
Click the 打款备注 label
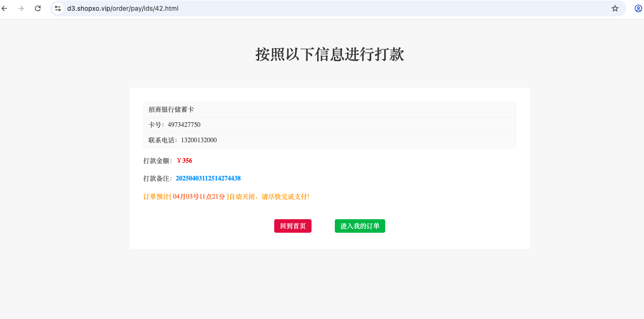click(158, 178)
